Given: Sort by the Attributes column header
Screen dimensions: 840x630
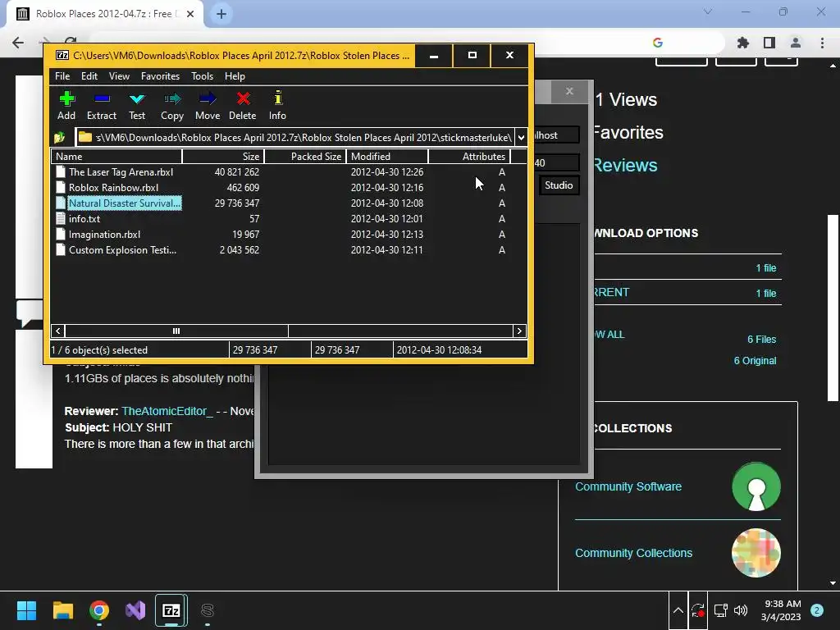Looking at the screenshot, I should click(x=469, y=157).
